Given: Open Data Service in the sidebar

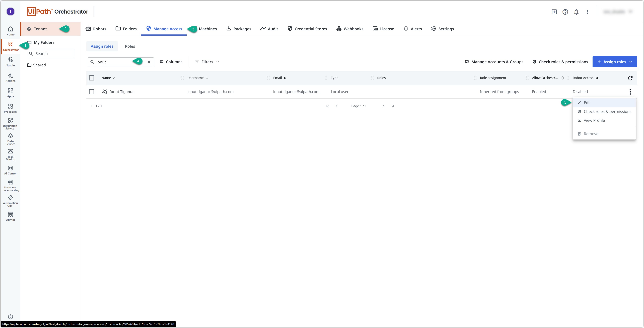Looking at the screenshot, I should coord(10,139).
